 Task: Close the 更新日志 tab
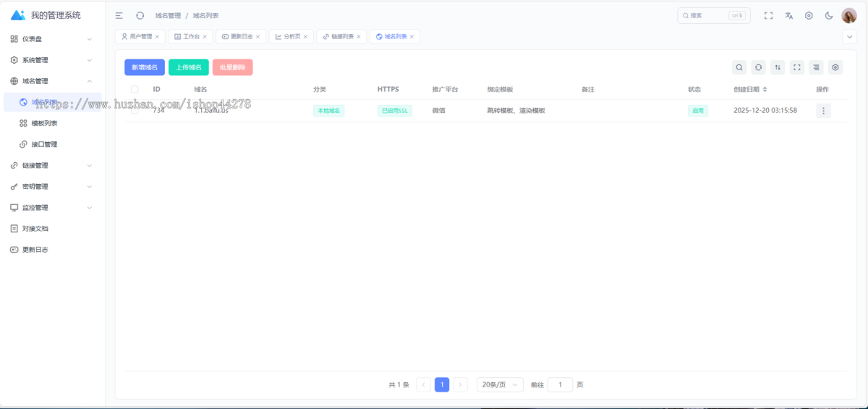click(x=258, y=36)
